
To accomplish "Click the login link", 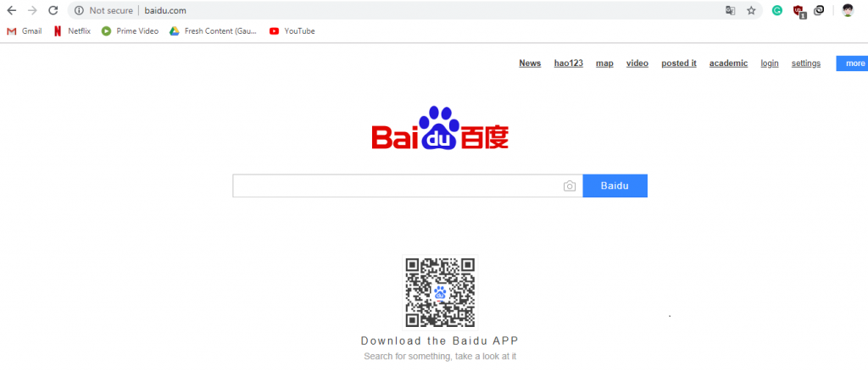I will pos(770,64).
